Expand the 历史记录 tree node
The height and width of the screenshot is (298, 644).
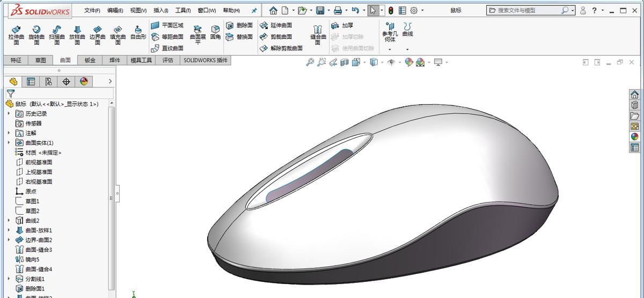9,113
